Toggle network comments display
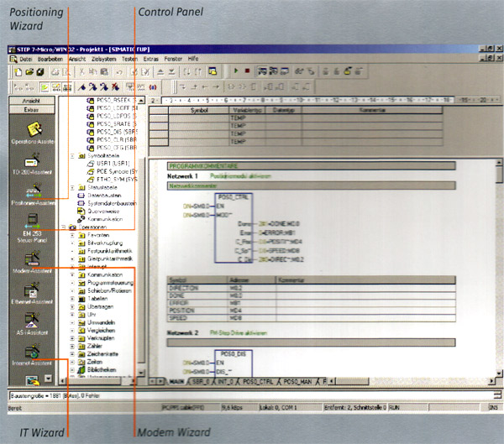The width and height of the screenshot is (504, 444). click(56, 87)
